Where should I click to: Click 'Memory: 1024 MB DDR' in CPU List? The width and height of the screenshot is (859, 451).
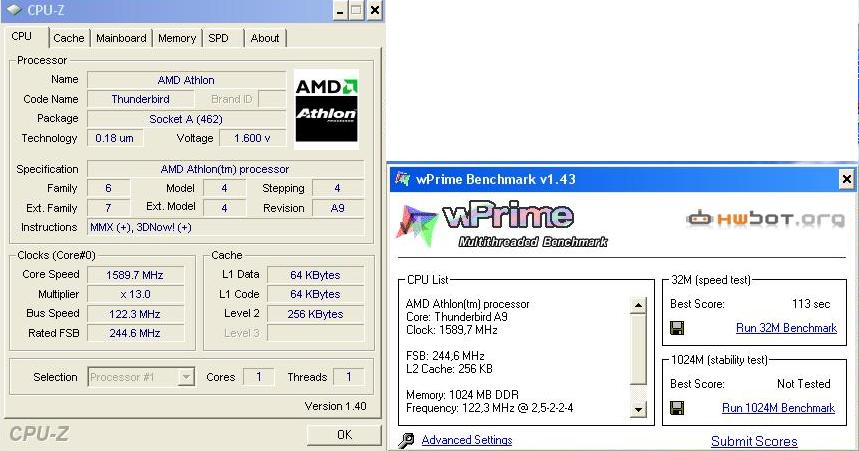click(x=462, y=395)
